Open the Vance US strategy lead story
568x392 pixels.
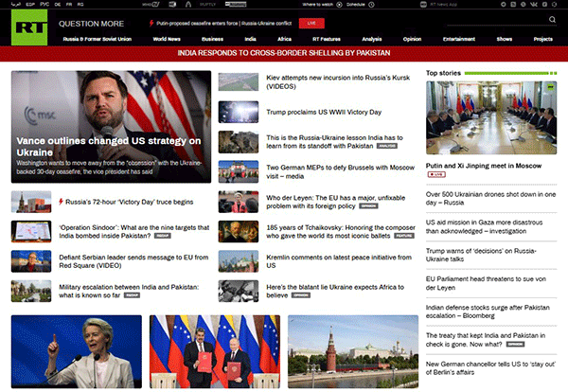[111, 127]
